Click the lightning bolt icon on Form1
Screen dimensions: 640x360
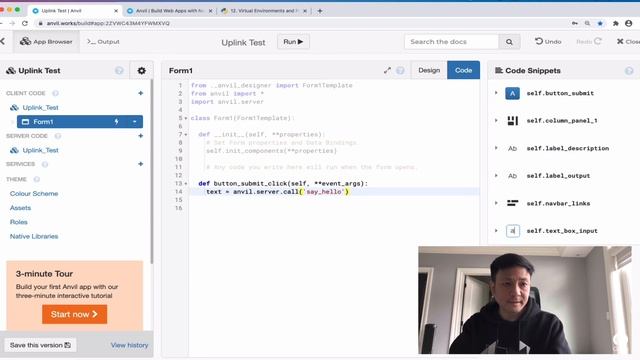pyautogui.click(x=116, y=122)
